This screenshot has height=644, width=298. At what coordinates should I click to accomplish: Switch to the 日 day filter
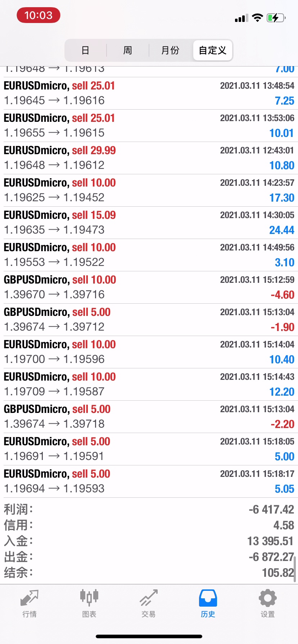click(x=85, y=50)
